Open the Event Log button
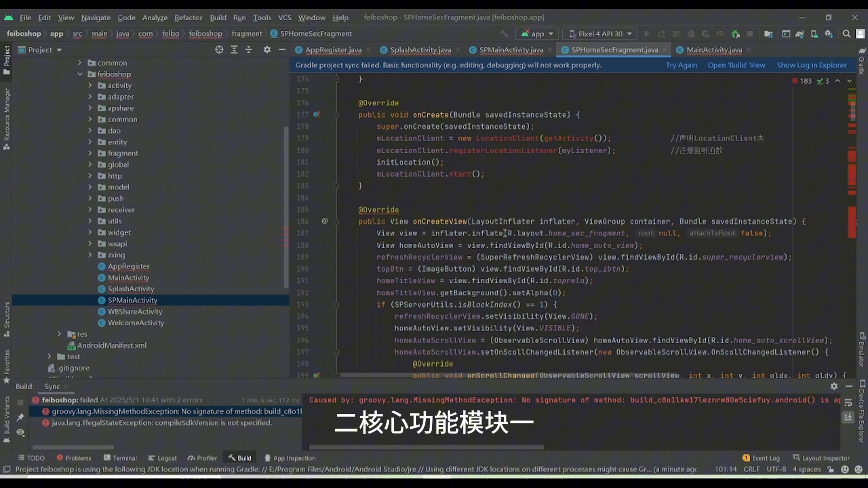The height and width of the screenshot is (488, 868). 761,458
